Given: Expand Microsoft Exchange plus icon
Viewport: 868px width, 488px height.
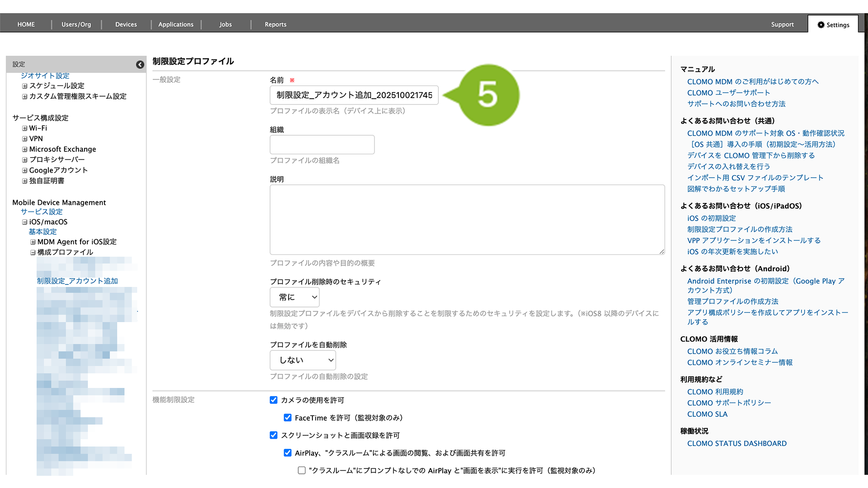Looking at the screenshot, I should 24,149.
